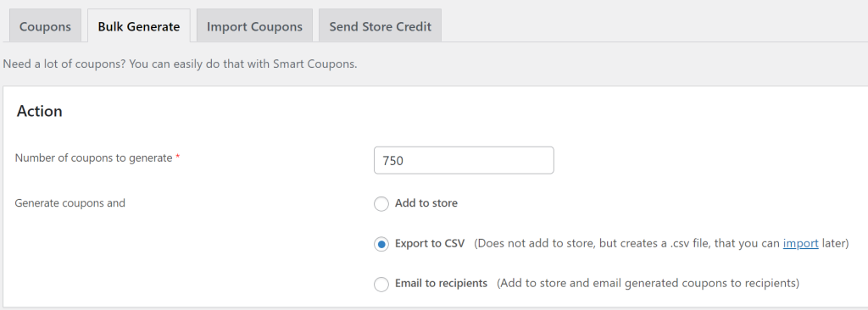
Task: Click the Email to recipients parenthetical description
Action: tap(648, 284)
